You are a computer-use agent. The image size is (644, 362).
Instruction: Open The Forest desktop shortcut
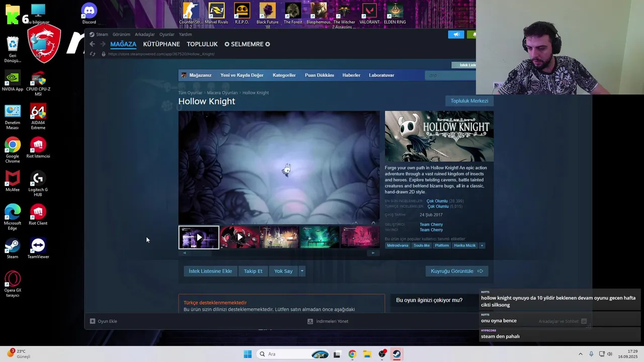tap(293, 14)
